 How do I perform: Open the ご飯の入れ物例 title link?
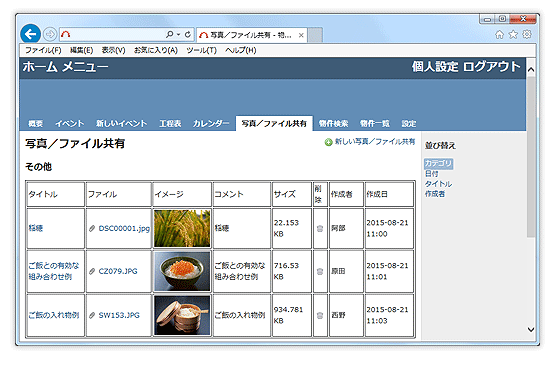pos(54,315)
